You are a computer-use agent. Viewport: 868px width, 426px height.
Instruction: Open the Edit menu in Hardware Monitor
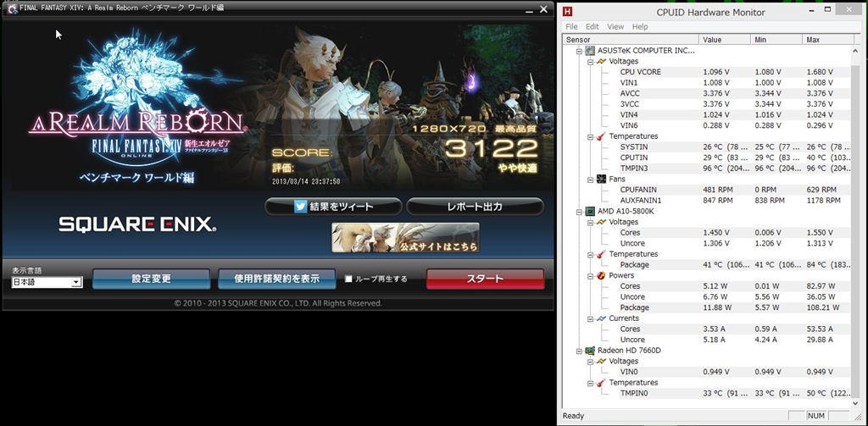click(593, 26)
